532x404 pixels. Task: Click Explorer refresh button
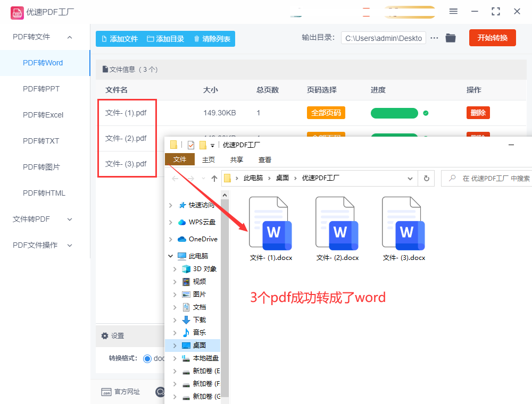coord(427,178)
